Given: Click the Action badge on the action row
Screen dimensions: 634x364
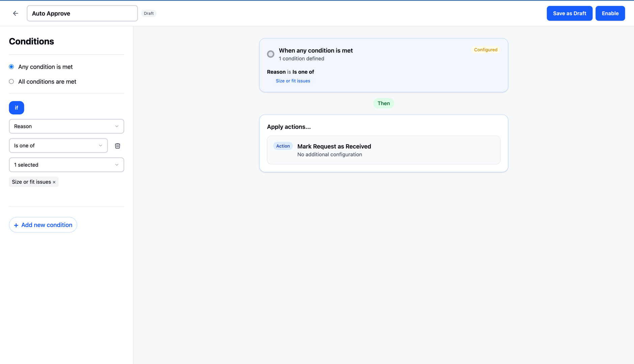Looking at the screenshot, I should pyautogui.click(x=283, y=146).
